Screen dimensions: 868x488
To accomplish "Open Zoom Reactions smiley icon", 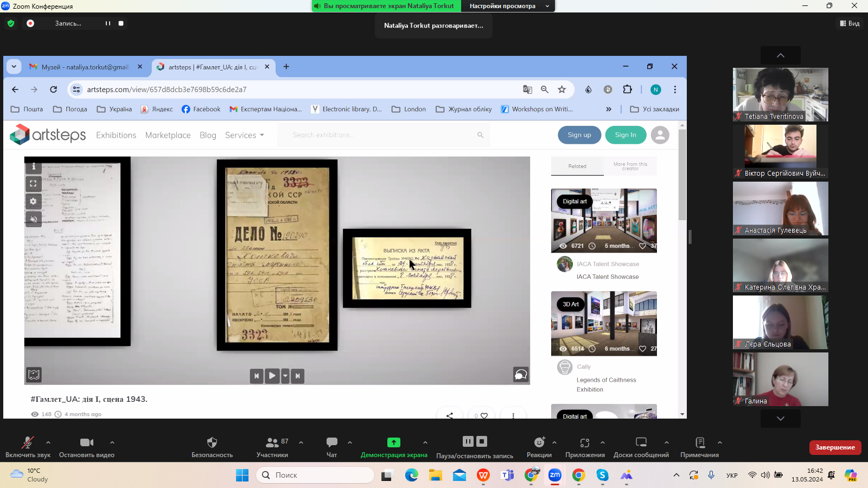I will 539,442.
